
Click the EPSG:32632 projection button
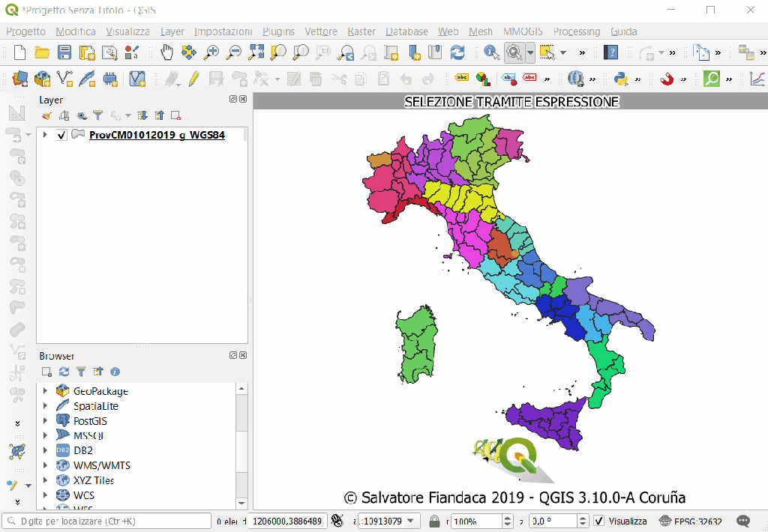690,521
